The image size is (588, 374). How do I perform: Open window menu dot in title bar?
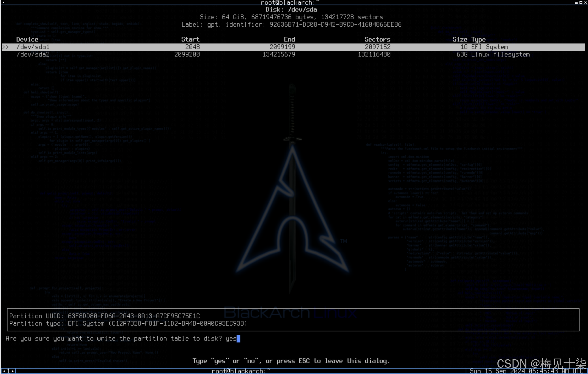coord(3,3)
